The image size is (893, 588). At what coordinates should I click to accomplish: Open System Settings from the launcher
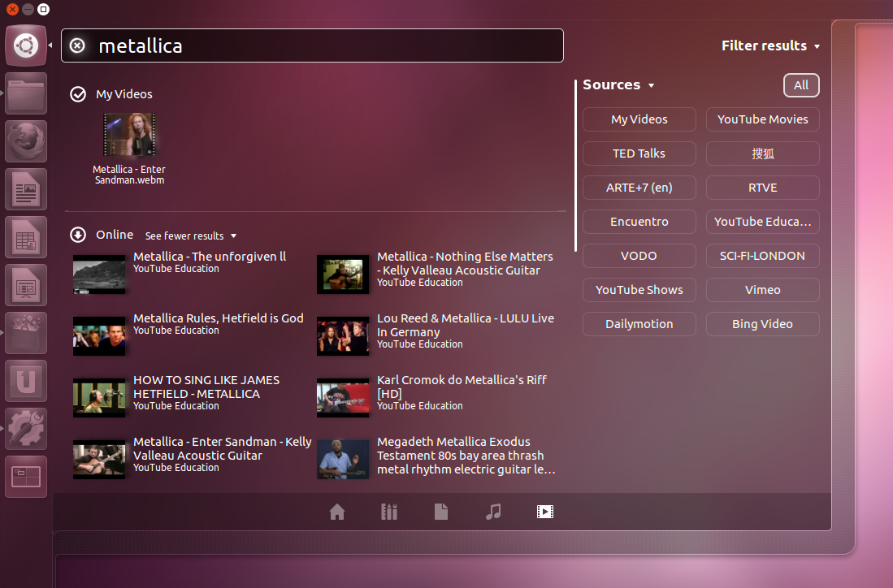click(x=26, y=429)
